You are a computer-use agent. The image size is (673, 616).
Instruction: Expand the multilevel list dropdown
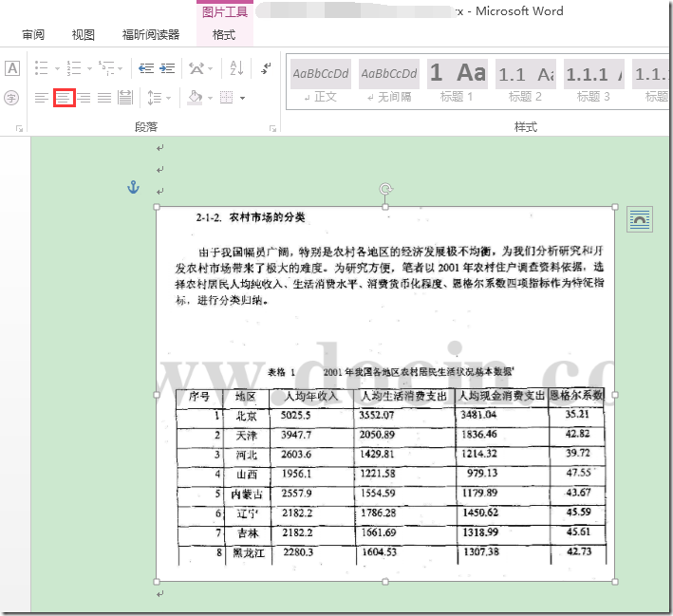click(121, 68)
